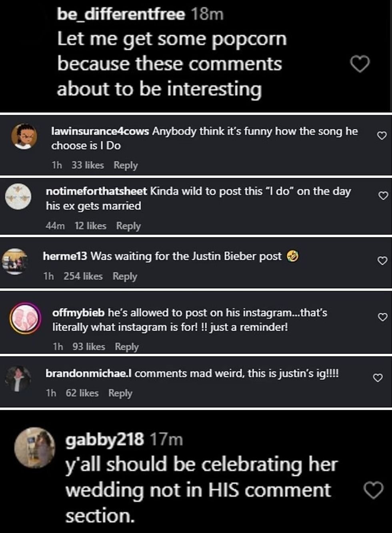Image resolution: width=392 pixels, height=533 pixels.
Task: Reply to lawinsurance4cows comment
Action: (x=125, y=165)
